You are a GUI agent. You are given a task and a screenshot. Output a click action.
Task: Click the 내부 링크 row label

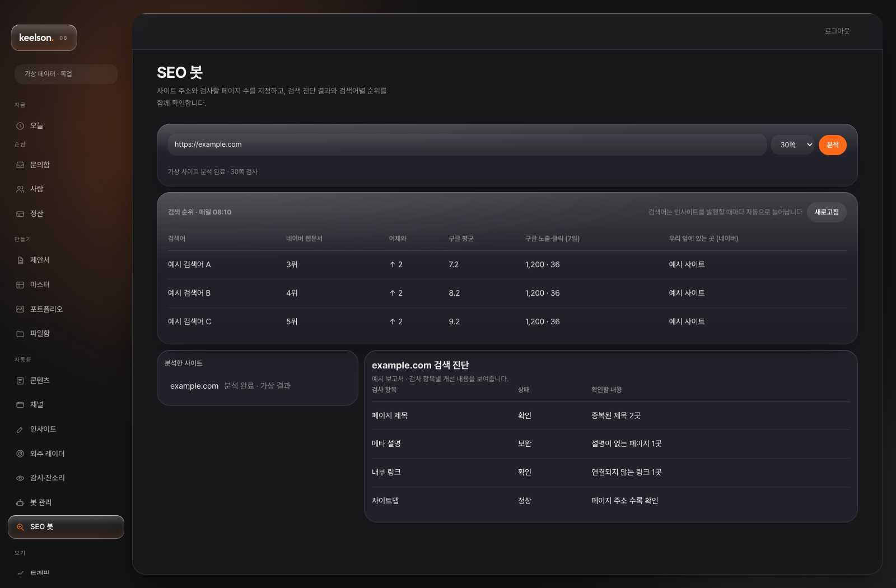386,472
